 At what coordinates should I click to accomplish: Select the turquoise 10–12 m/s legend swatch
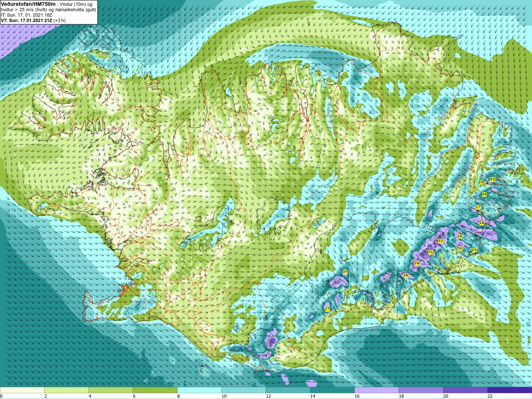tap(244, 390)
